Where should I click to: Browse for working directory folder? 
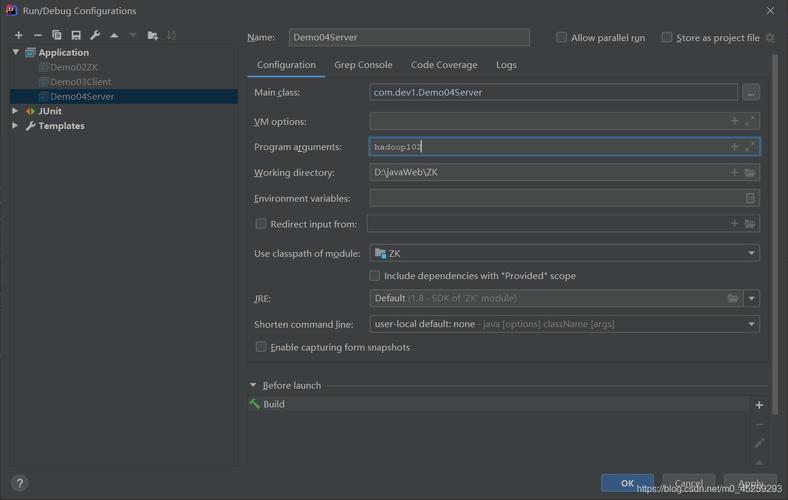(750, 172)
